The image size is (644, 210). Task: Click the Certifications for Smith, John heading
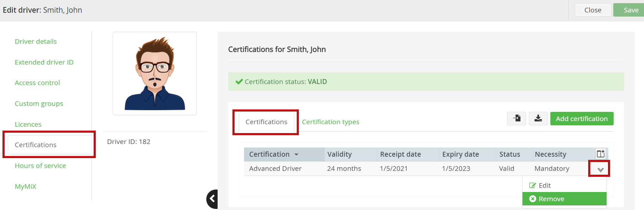click(x=277, y=49)
